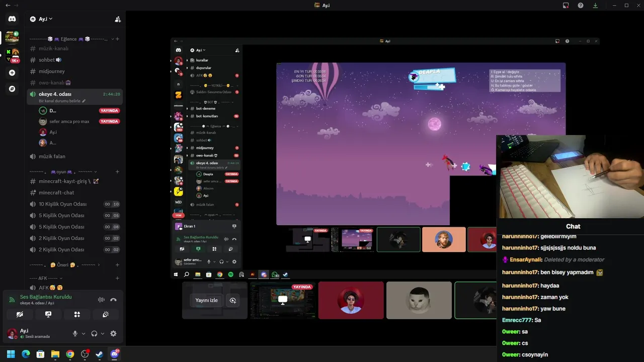
Task: Click the okeye 4. odası voice channel
Action: click(74, 97)
